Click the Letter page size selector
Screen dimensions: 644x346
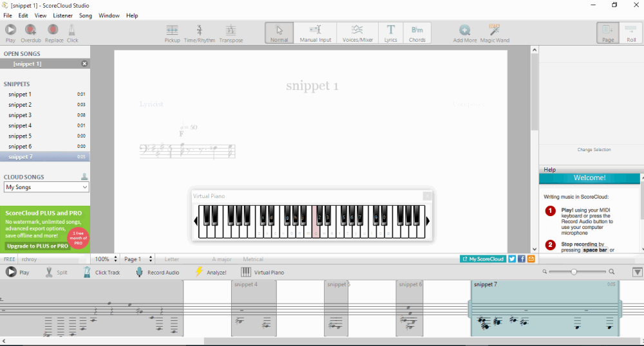point(172,259)
